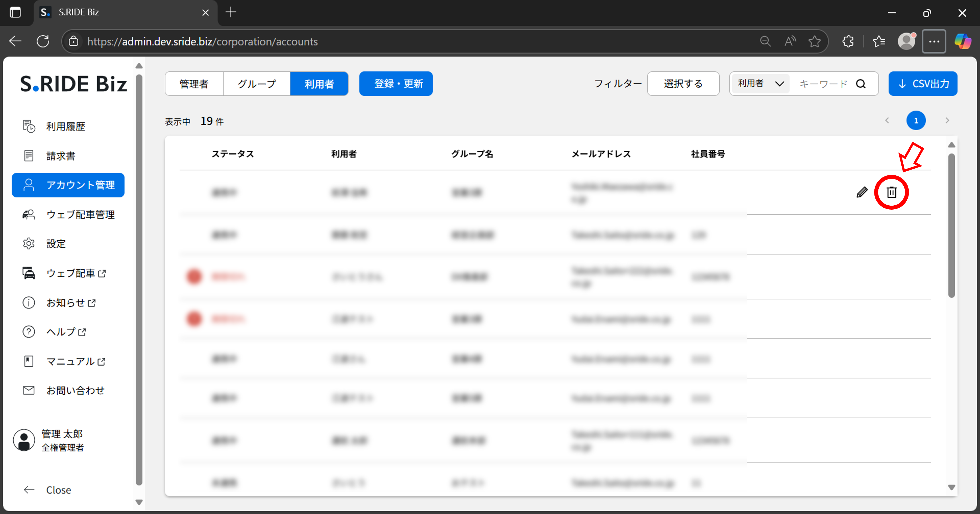Click the sidebar scrollbar down arrow

click(139, 502)
